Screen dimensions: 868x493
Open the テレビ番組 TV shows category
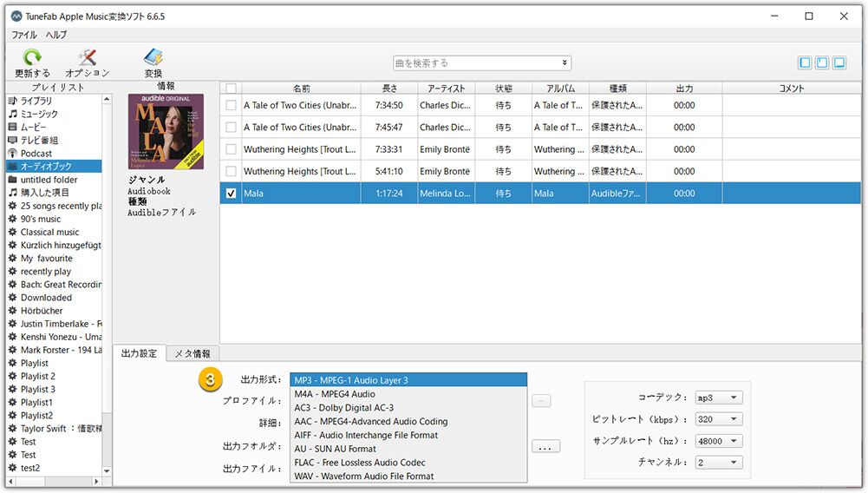(x=39, y=140)
